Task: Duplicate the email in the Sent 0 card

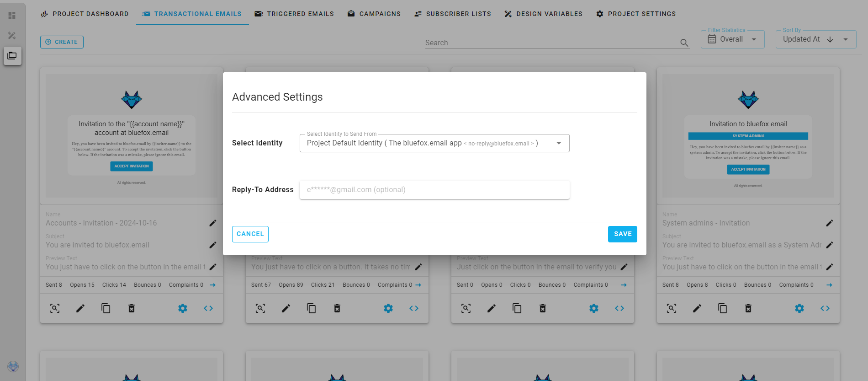Action: coord(517,308)
